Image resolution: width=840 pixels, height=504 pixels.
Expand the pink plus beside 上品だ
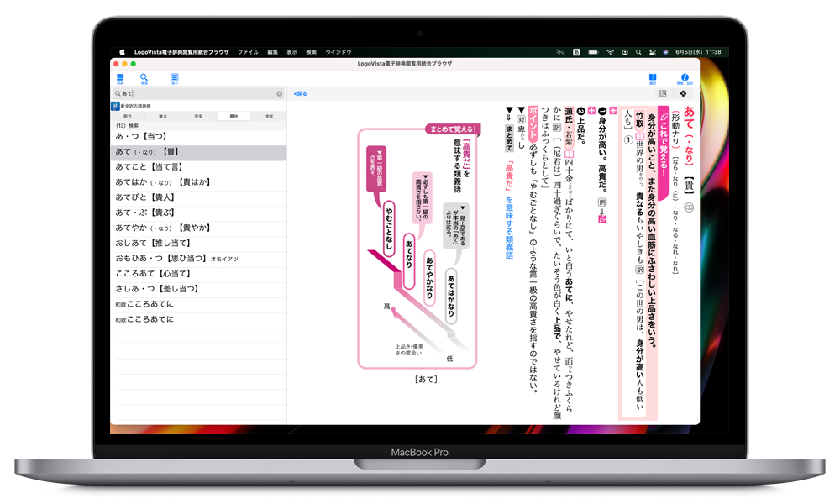tap(591, 111)
